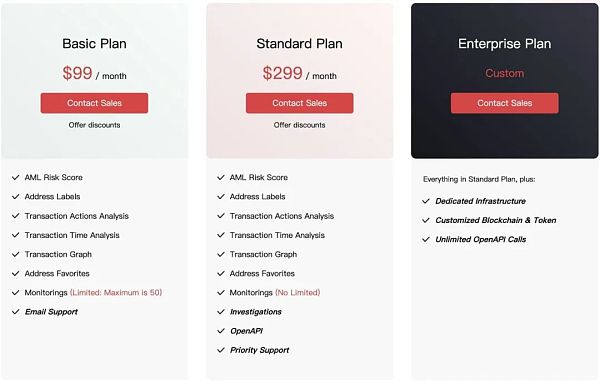The height and width of the screenshot is (383, 600).
Task: Click checkmark beside OpenAPI feature
Action: pos(221,331)
